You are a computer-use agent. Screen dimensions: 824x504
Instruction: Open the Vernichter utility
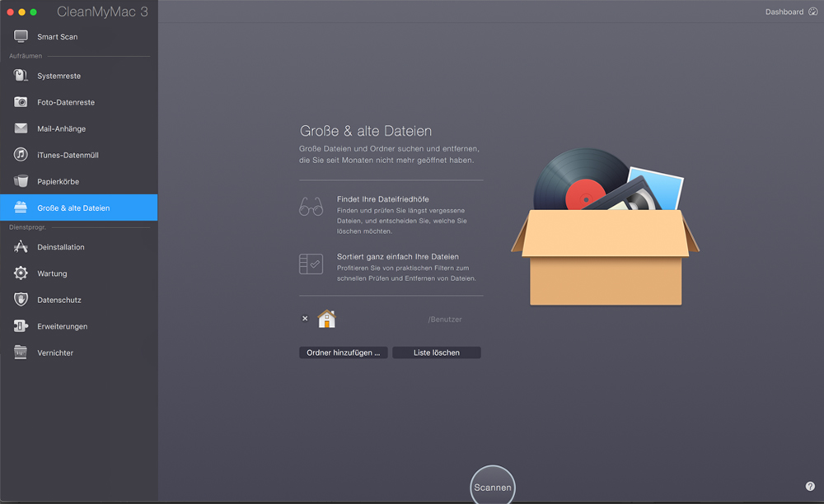tap(79, 352)
